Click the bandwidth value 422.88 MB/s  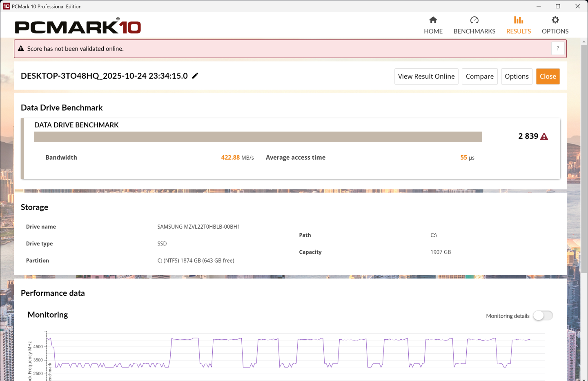click(x=237, y=158)
